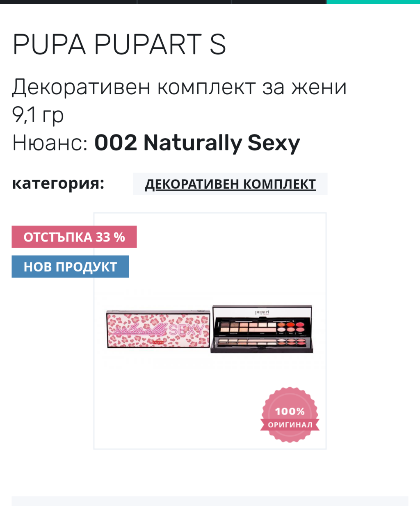Click the 100% ОРИГИНАЛ seal badge
The width and height of the screenshot is (420, 506).
click(x=290, y=415)
